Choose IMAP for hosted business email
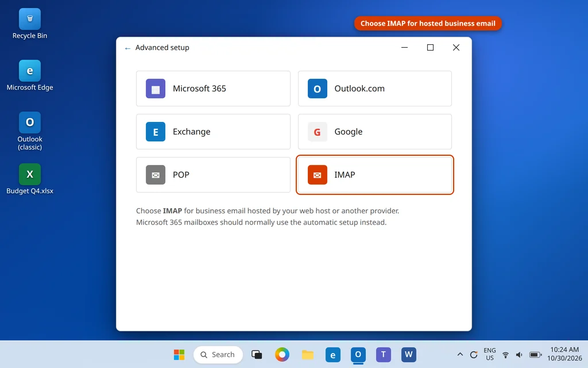 [374, 175]
